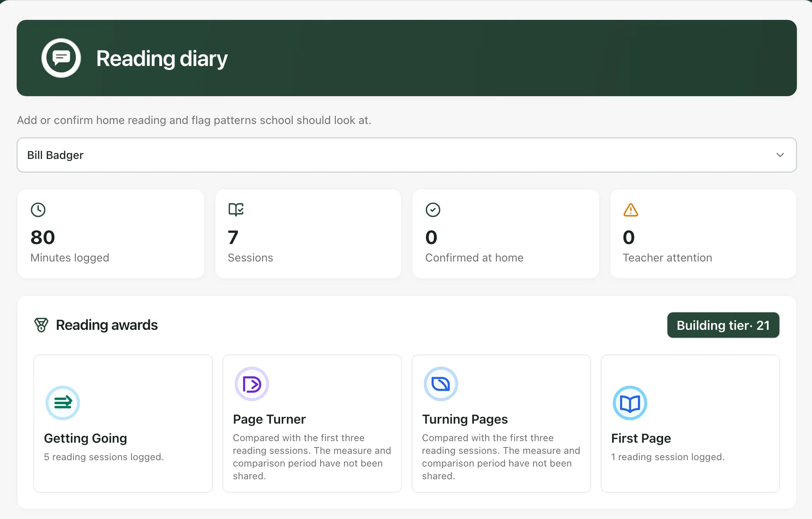
Task: Click '1 reading session logged.' text
Action: point(668,457)
